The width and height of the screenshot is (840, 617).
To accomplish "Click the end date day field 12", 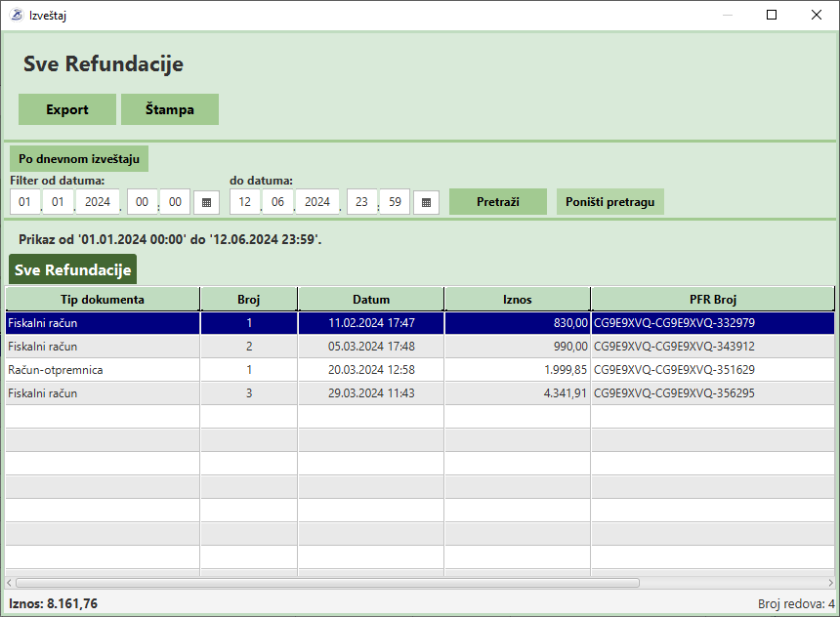I will [x=244, y=202].
